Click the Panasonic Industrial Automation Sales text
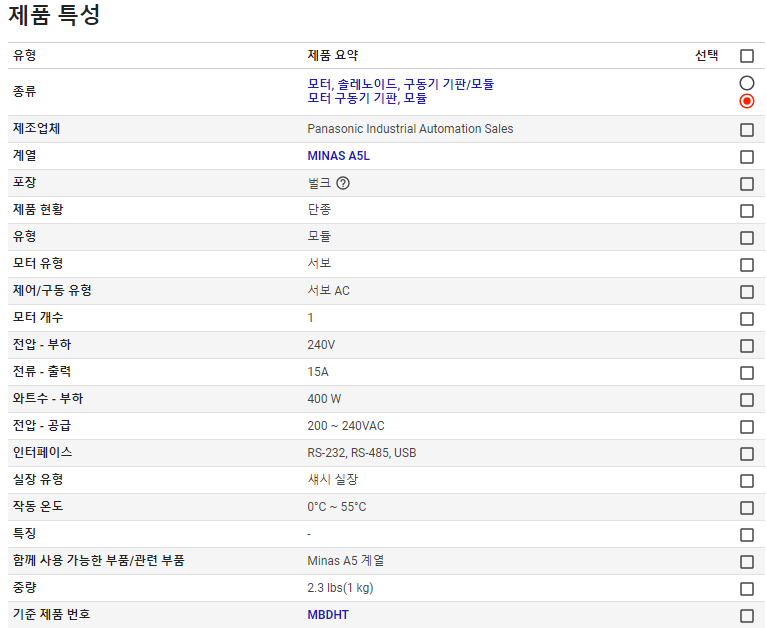767x628 pixels. coord(410,129)
